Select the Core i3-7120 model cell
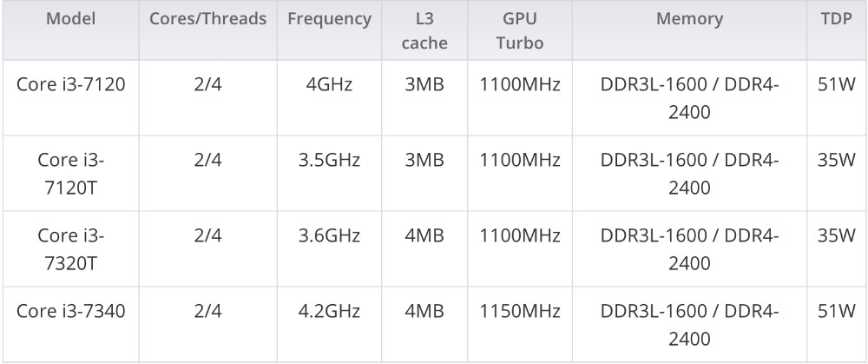Viewport: 868px width, 364px height. [x=71, y=98]
